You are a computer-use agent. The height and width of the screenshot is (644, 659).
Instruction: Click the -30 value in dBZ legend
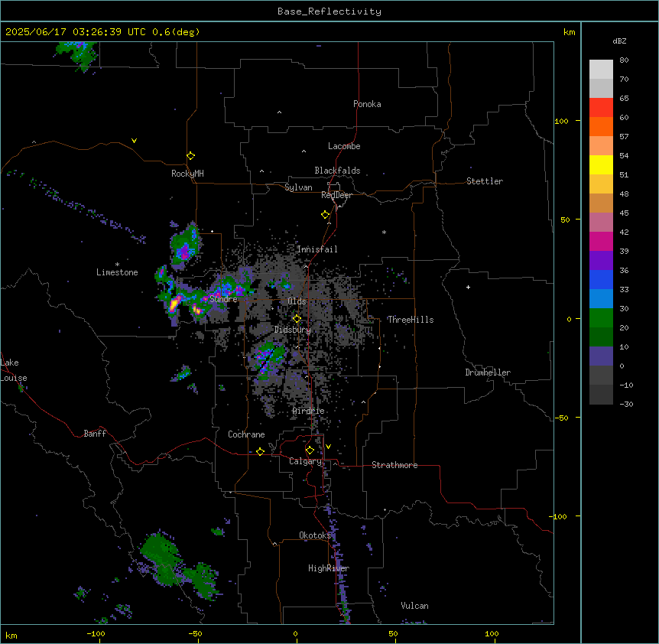(x=626, y=404)
